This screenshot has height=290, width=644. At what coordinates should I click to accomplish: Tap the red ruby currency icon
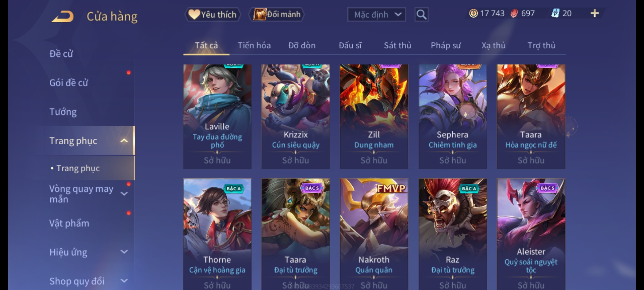[x=514, y=13]
